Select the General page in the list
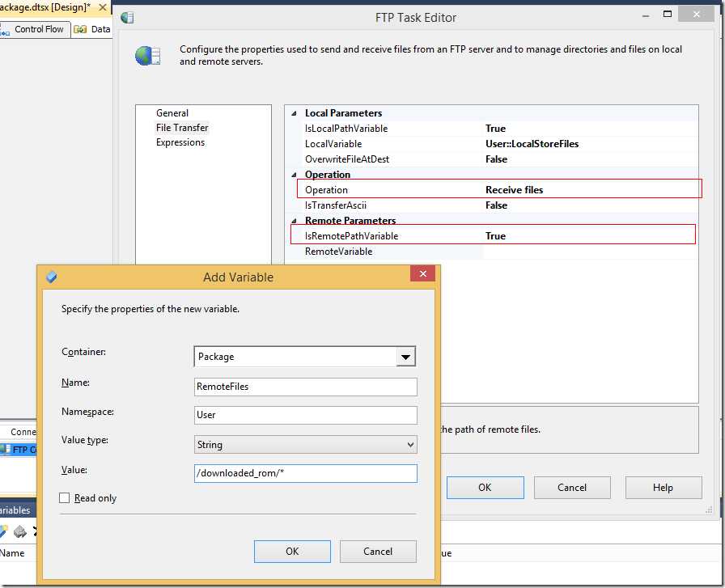Image resolution: width=725 pixels, height=588 pixels. 172,112
